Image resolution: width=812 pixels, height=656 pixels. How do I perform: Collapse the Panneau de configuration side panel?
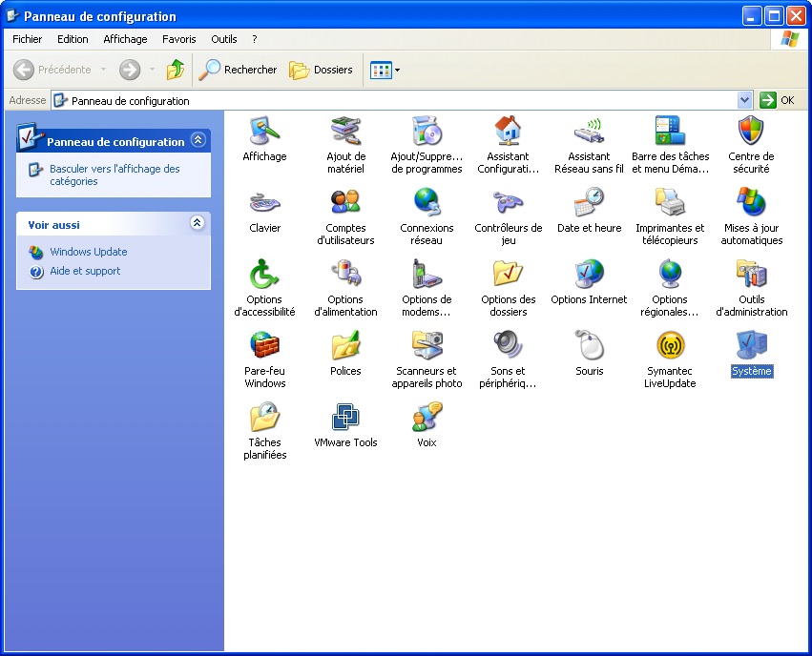(x=198, y=140)
